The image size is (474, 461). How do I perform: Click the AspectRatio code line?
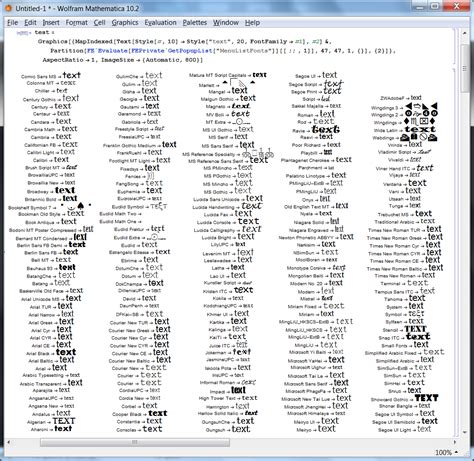click(x=123, y=60)
